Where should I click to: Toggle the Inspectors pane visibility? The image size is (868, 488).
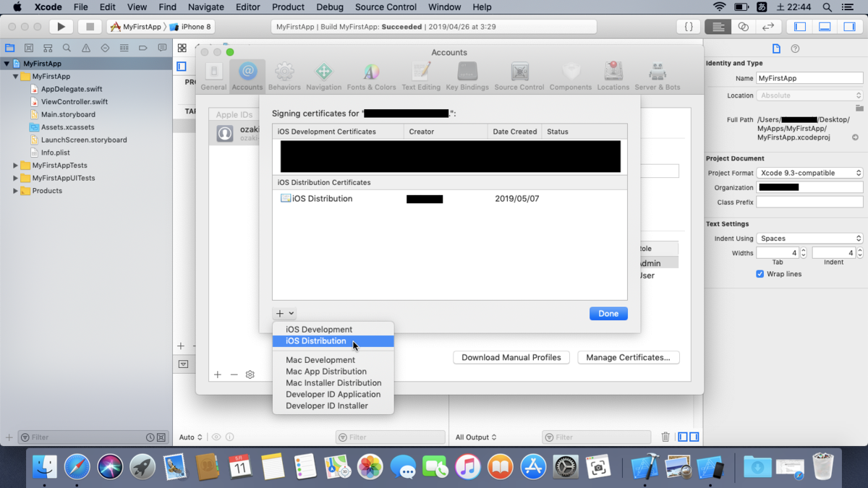[850, 27]
